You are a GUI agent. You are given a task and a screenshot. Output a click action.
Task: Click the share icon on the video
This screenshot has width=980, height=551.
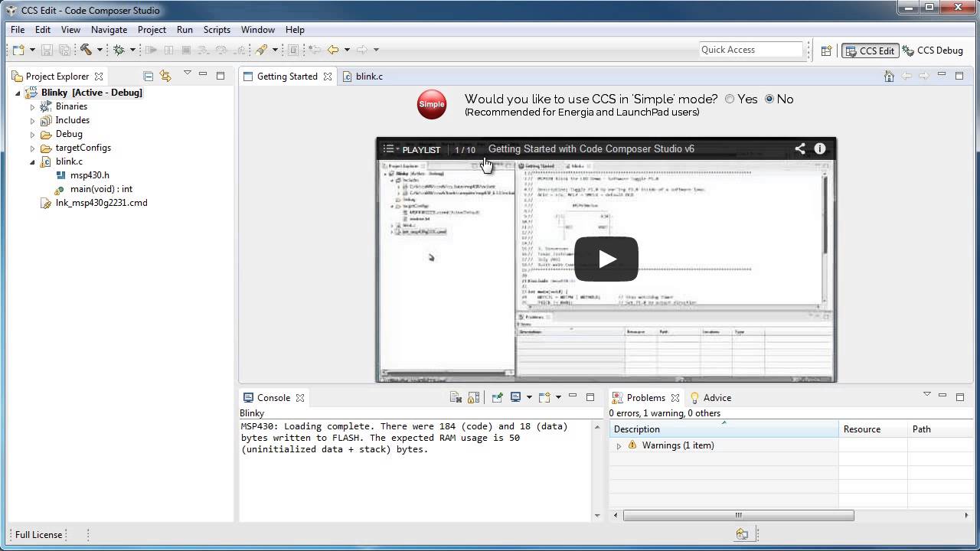(x=799, y=148)
